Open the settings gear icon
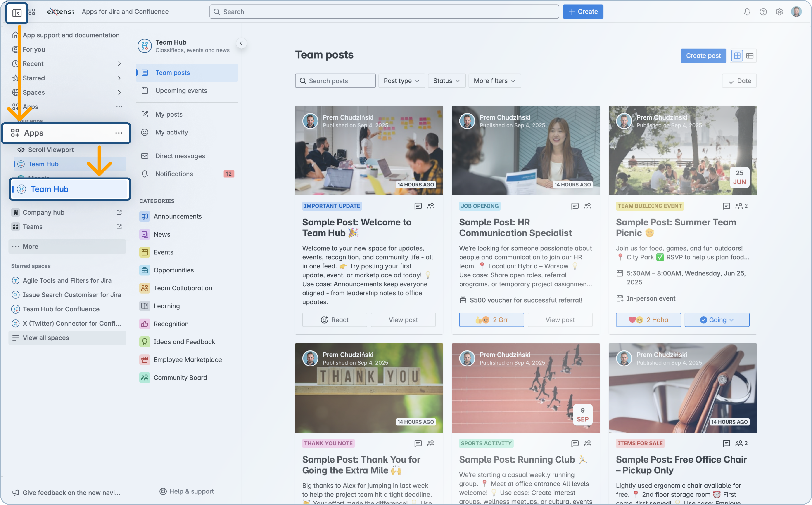This screenshot has height=505, width=812. tap(779, 12)
